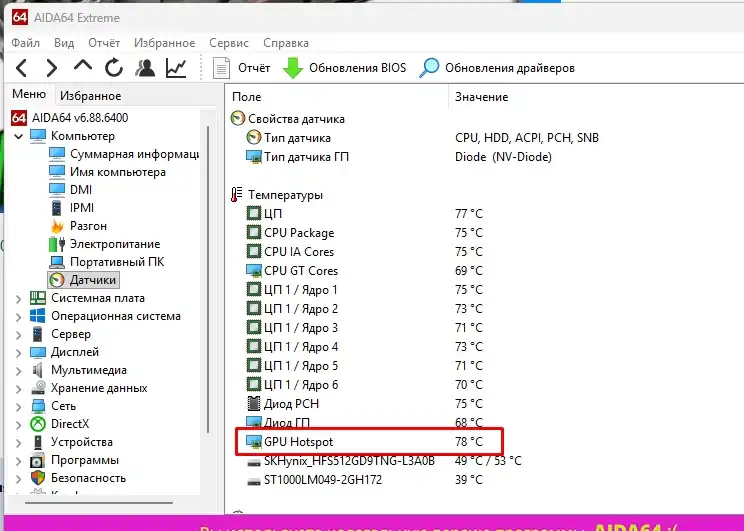Viewport: 744px width, 531px height.
Task: Select the SKHynix_HFS512GD9TNG-L3A0B drive row
Action: [x=383, y=461]
